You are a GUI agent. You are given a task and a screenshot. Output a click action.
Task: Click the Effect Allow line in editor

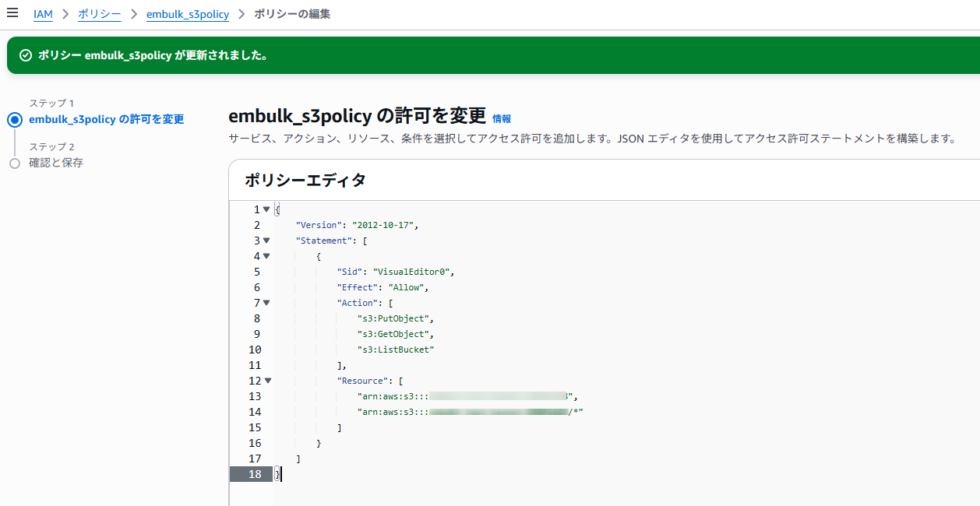tap(382, 287)
